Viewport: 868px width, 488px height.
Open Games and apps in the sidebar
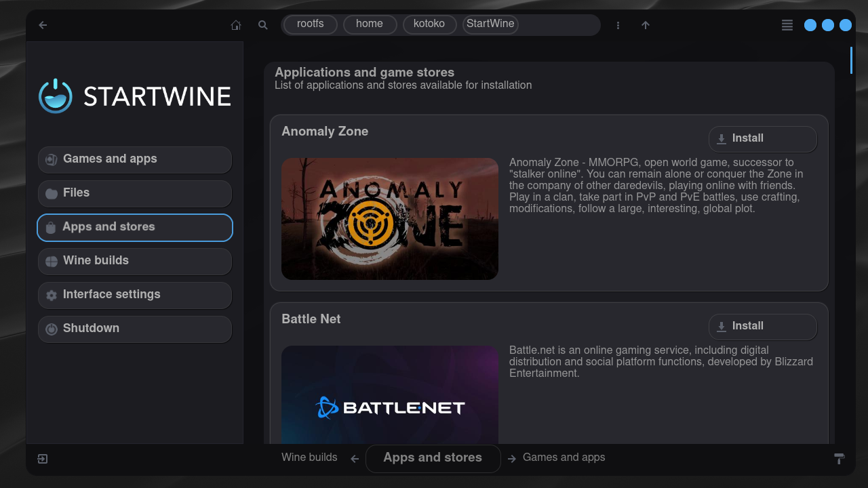[x=135, y=159]
